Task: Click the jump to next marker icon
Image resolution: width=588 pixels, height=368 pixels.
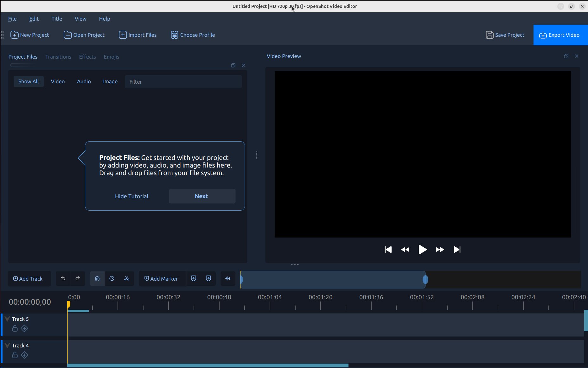Action: click(208, 279)
